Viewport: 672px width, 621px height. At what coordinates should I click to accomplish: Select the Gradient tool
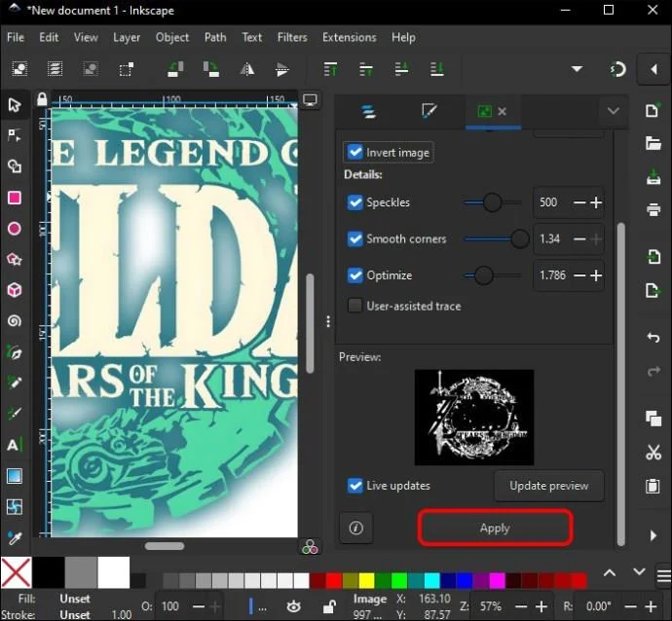tap(15, 476)
